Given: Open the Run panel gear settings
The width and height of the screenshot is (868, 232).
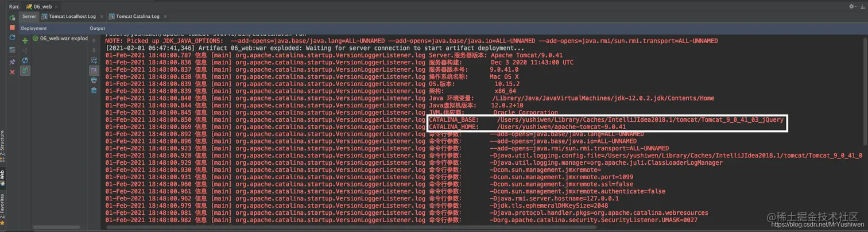Looking at the screenshot, I should point(852,6).
